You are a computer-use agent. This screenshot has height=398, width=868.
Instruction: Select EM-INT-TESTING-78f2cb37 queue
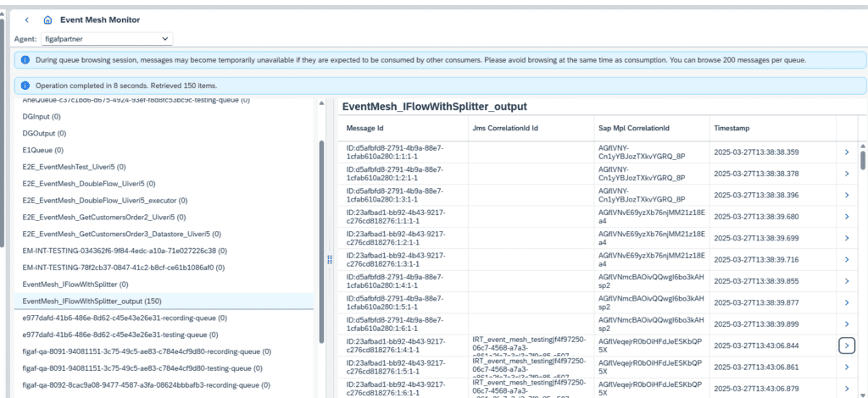tap(164, 268)
